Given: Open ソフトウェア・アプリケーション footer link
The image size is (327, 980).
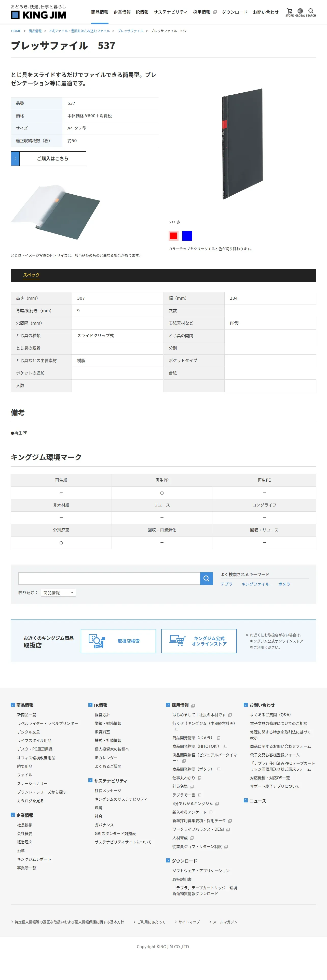Looking at the screenshot, I should pos(201,870).
